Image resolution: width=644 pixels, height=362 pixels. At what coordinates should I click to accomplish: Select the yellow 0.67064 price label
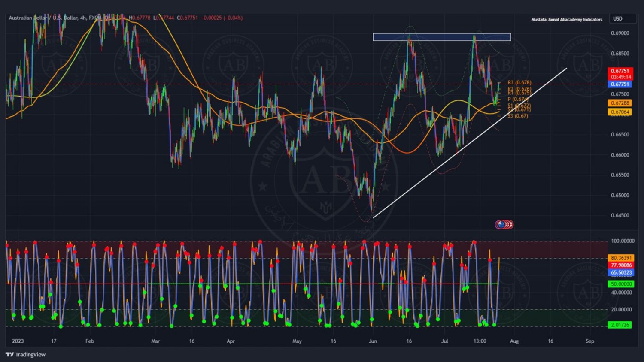coord(620,112)
